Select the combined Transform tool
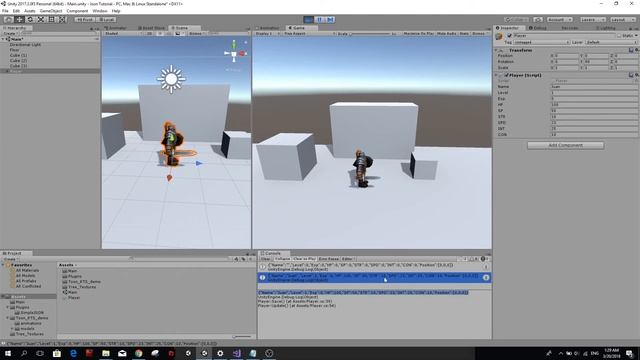This screenshot has width=640, height=360. click(62, 19)
